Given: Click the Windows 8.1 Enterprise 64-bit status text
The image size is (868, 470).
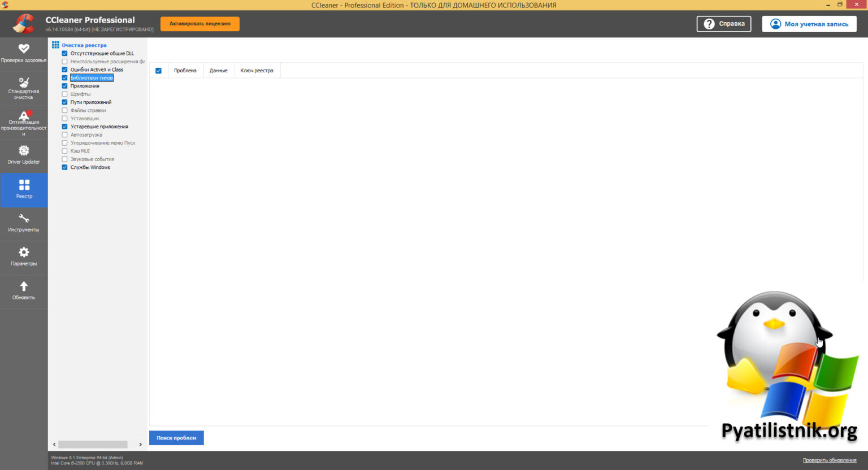Looking at the screenshot, I should 87,458.
